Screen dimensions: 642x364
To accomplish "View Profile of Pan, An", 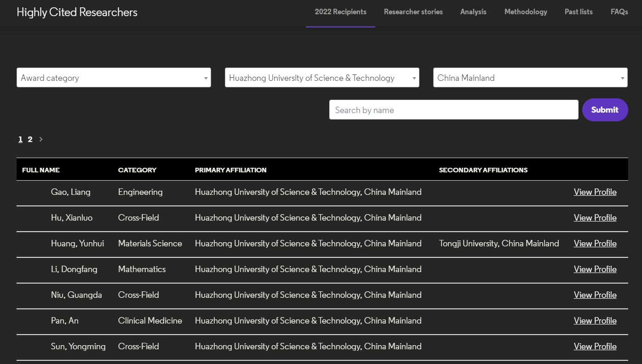I will 595,321.
